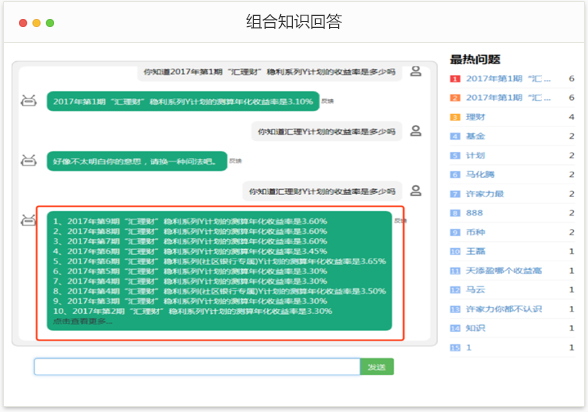588x412 pixels.
Task: Click list line 5 ending in 3.65%
Action: [219, 261]
